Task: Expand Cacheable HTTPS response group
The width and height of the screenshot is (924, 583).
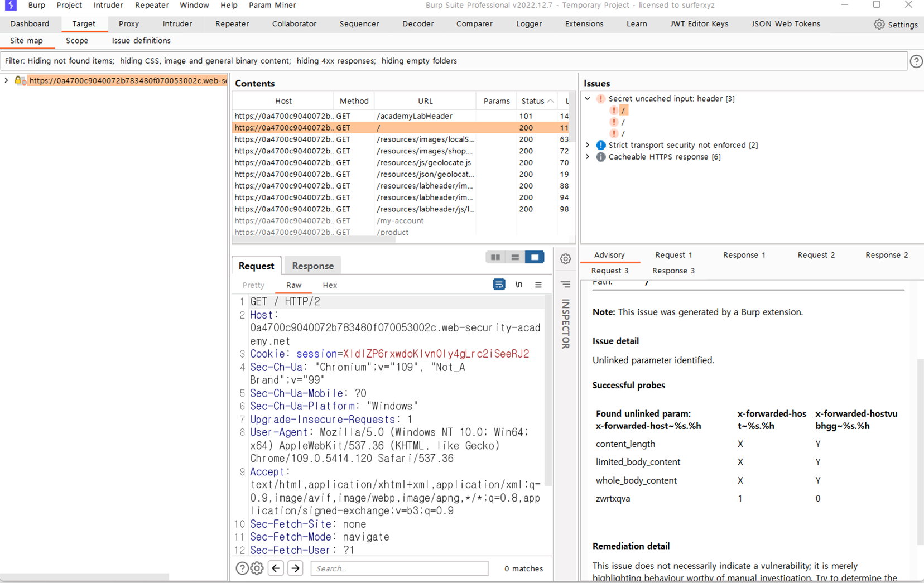Action: (588, 157)
